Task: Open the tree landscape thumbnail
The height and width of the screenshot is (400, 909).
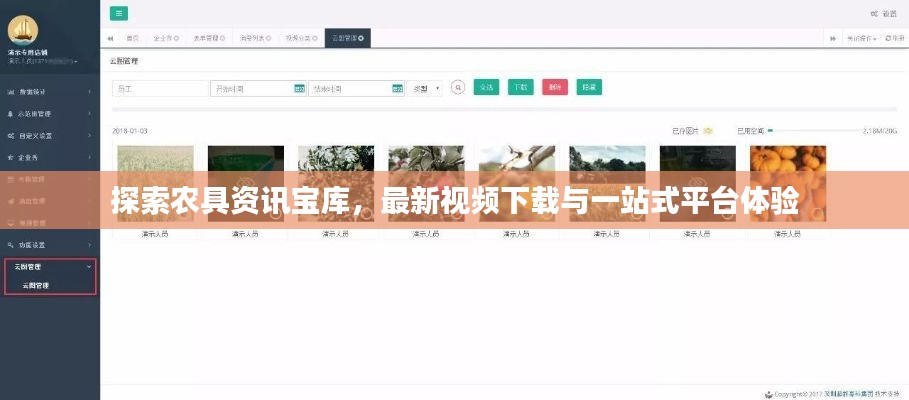Action: [608, 184]
